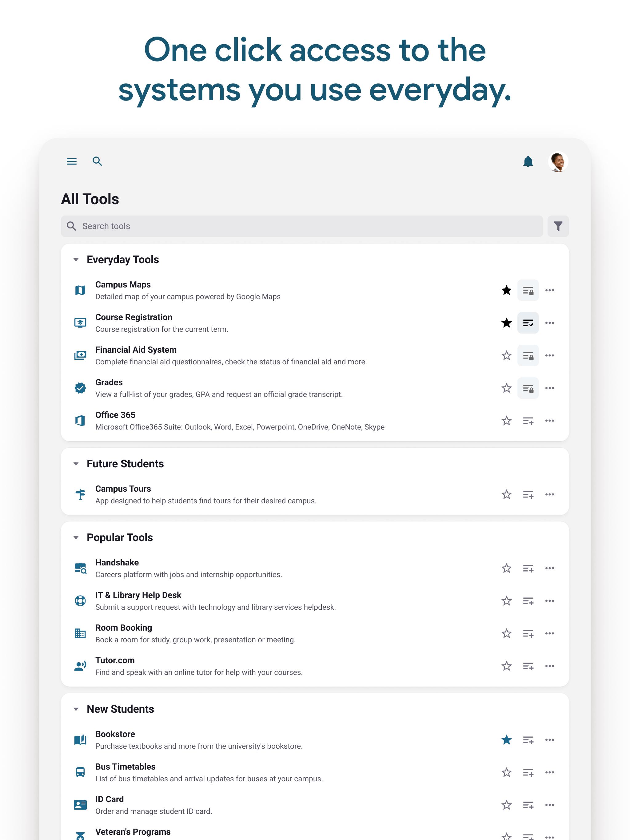630x840 pixels.
Task: Click the Campus Maps map icon
Action: tap(80, 291)
